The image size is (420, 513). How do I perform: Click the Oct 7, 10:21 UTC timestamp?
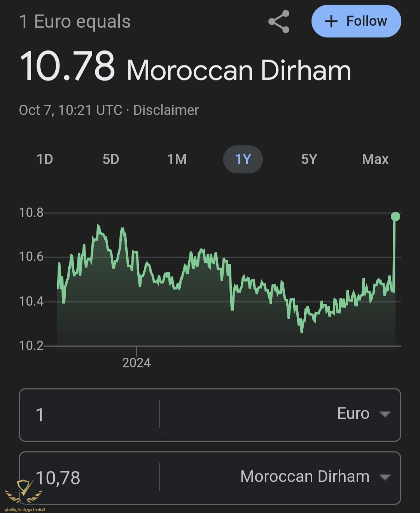pyautogui.click(x=70, y=110)
